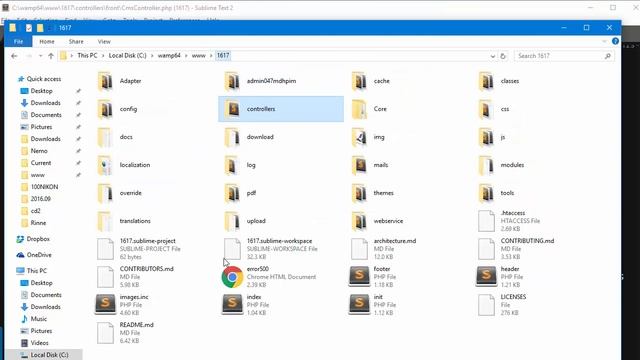Select the css folder icon
The height and width of the screenshot is (360, 640).
[486, 109]
